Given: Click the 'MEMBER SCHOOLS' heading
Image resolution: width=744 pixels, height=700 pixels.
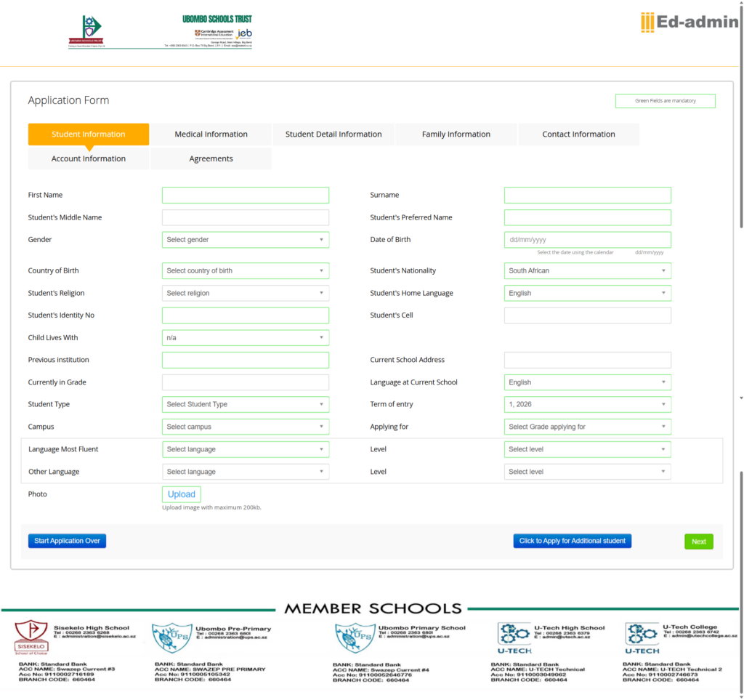Looking at the screenshot, I should [373, 609].
